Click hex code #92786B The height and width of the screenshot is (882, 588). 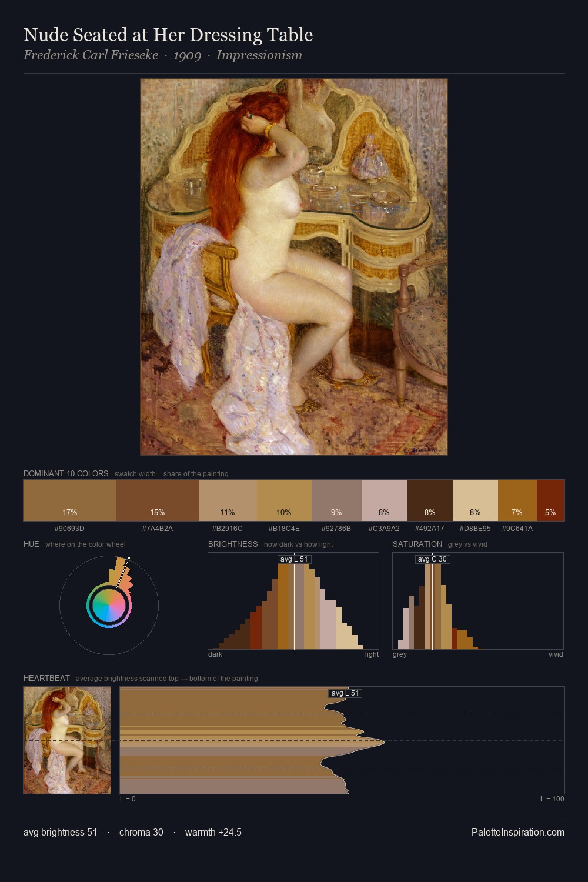[336, 529]
